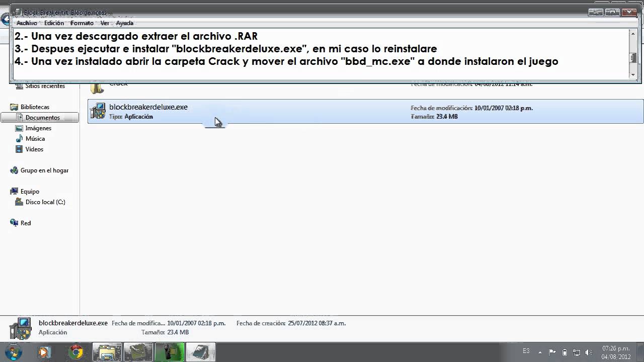Image resolution: width=644 pixels, height=362 pixels.
Task: Click the details pane file preview icon
Action: click(20, 328)
